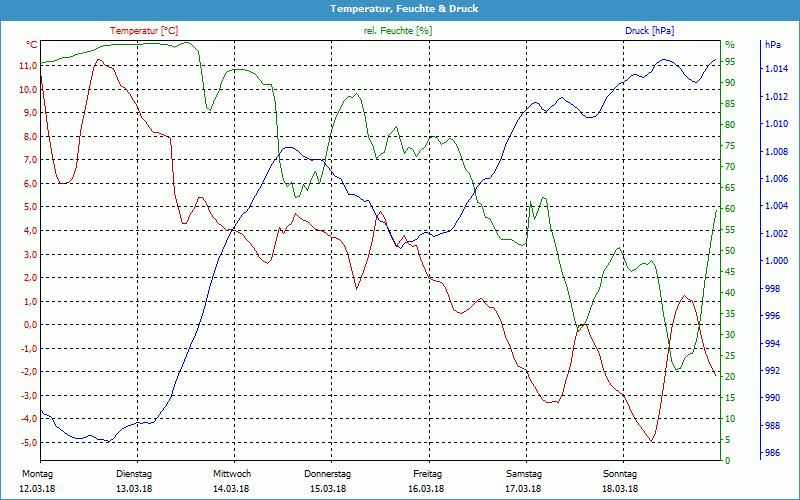800x500 pixels.
Task: Select the blue 'Druck [hPa]' legend label
Action: coord(649,31)
